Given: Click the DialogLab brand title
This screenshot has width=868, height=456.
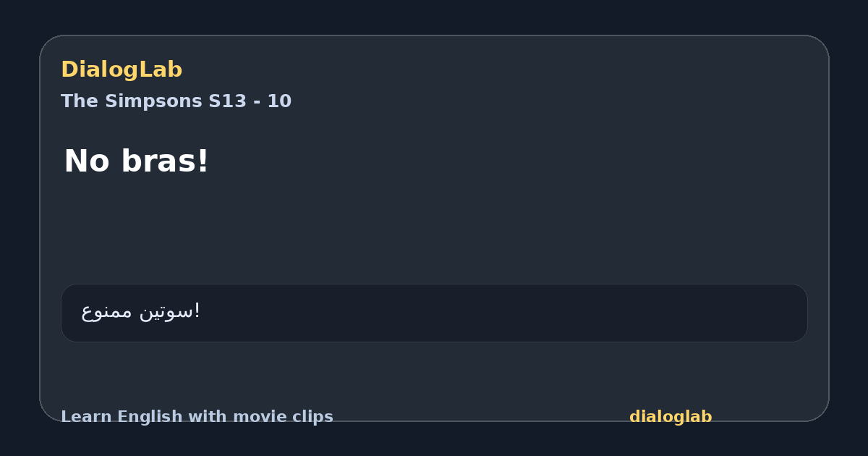Looking at the screenshot, I should 122,69.
